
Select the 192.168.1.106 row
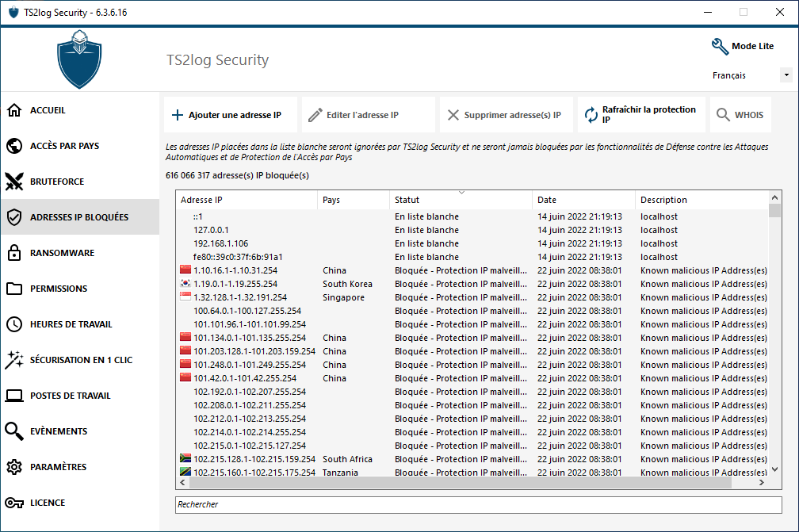coord(472,243)
